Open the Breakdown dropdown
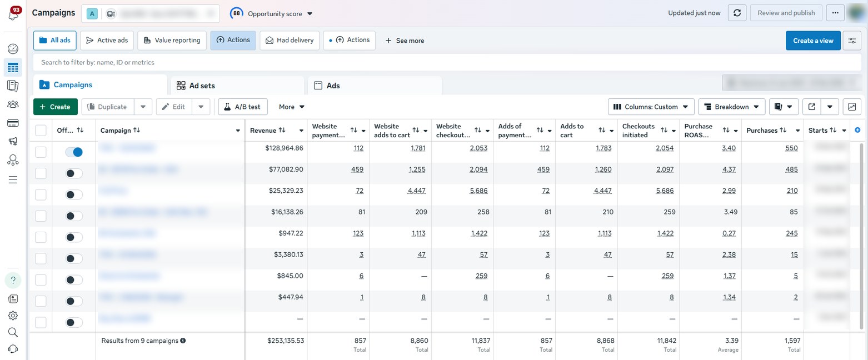The height and width of the screenshot is (360, 868). coord(732,107)
